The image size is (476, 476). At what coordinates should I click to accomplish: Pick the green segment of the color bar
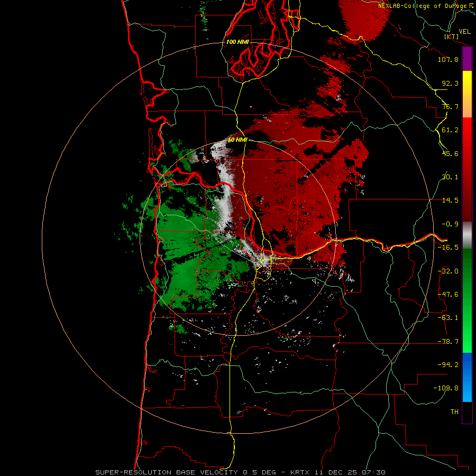tap(467, 300)
